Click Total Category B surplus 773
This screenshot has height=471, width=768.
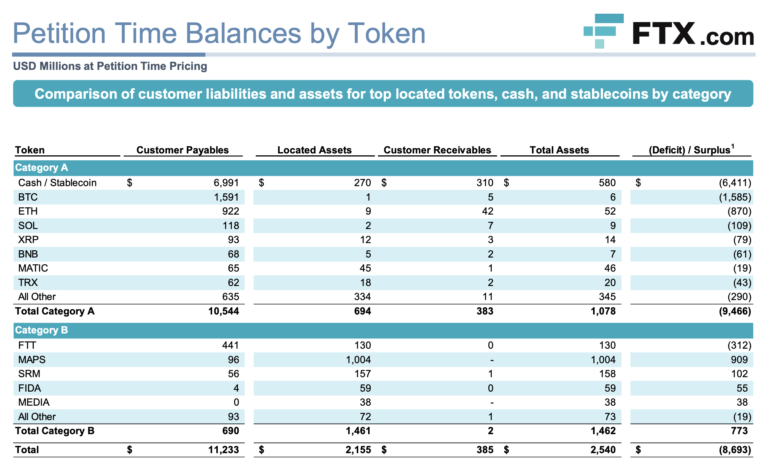740,431
